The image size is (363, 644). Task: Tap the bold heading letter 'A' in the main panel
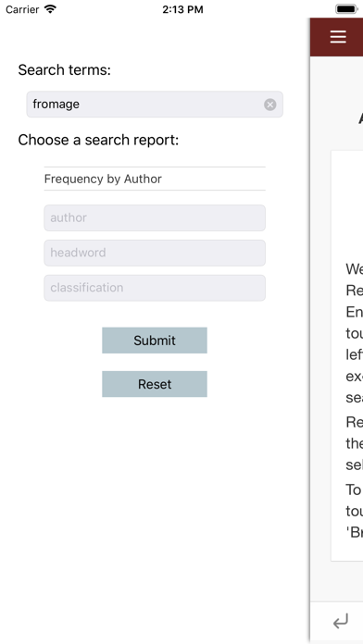click(360, 118)
